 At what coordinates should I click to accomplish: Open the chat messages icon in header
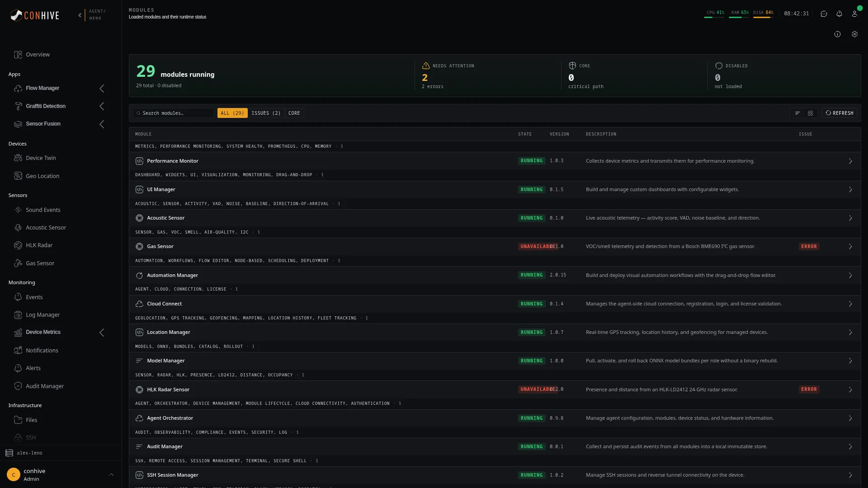[x=824, y=14]
